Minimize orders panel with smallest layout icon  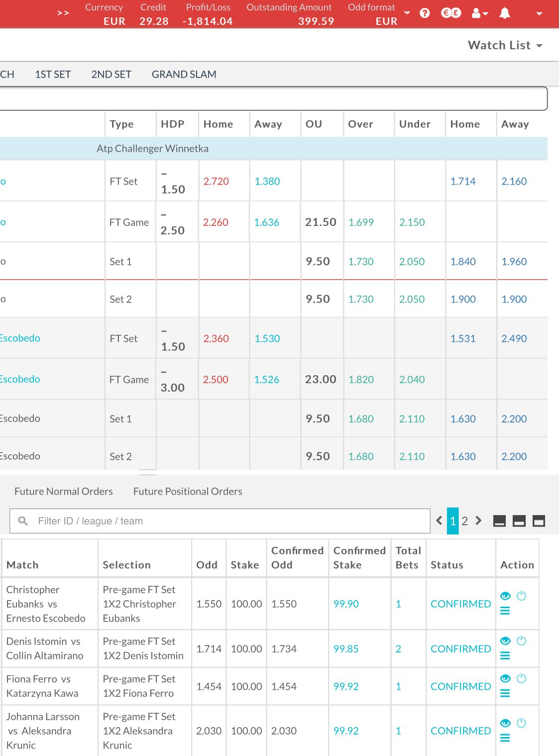coord(499,521)
